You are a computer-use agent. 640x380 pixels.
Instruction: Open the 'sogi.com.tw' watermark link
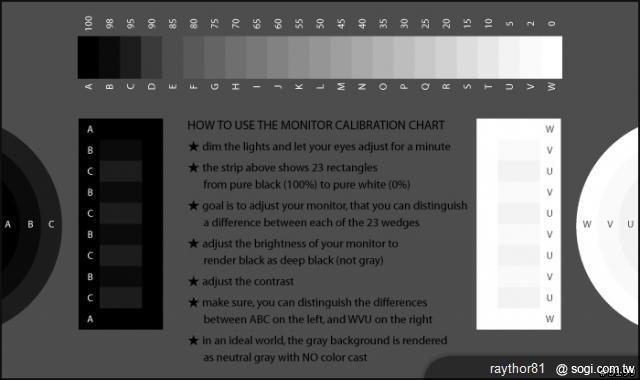coord(603,369)
